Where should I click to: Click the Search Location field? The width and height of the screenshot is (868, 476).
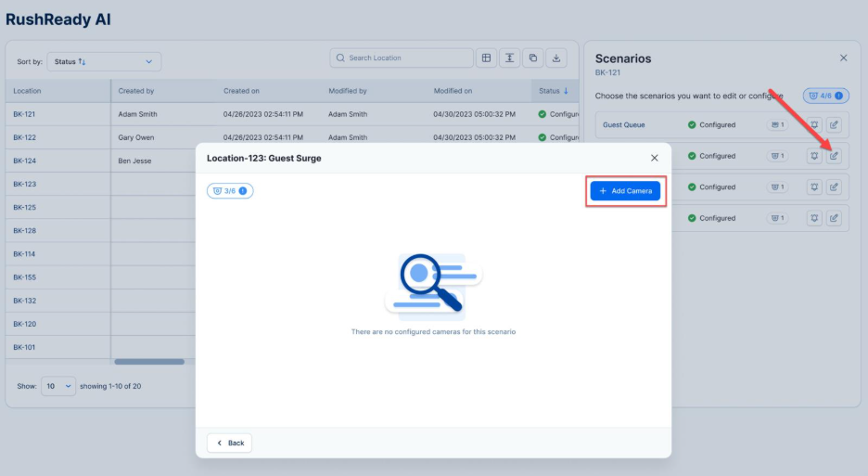coord(402,58)
